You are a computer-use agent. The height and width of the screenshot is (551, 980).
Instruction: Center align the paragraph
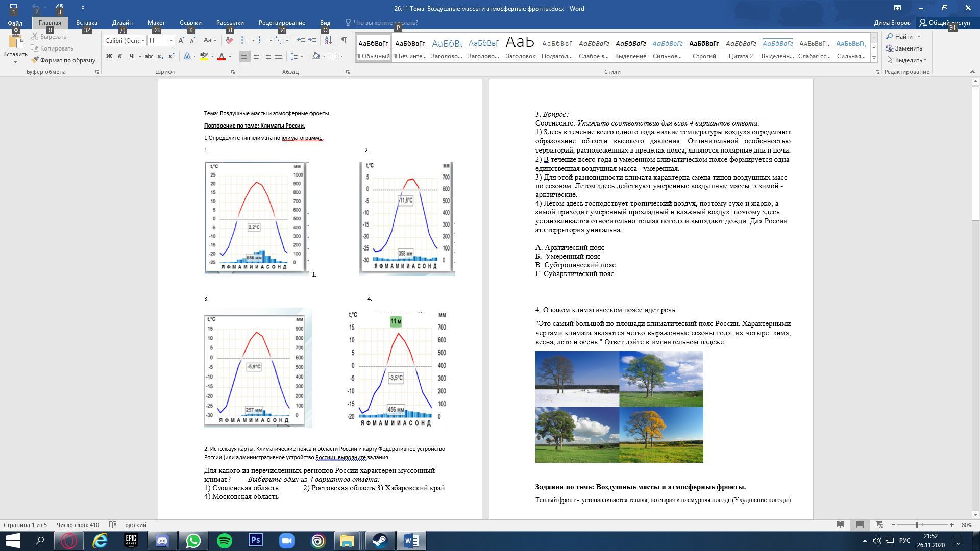click(256, 56)
